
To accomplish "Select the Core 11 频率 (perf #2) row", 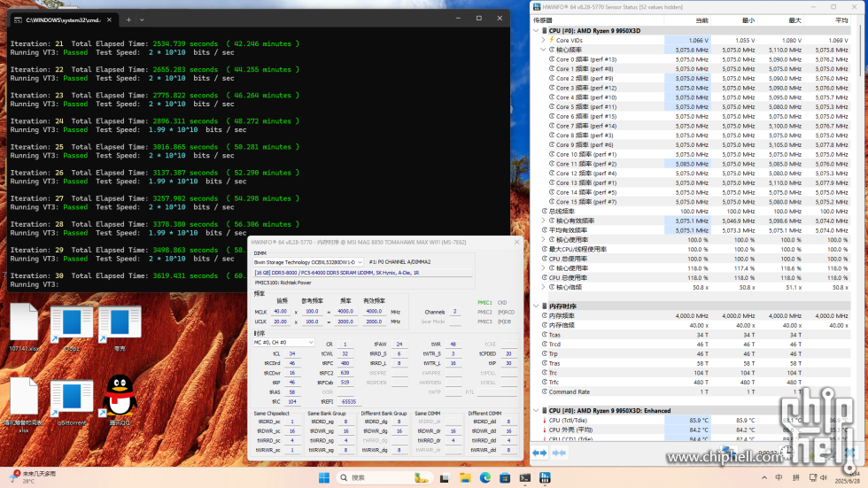I will click(691, 164).
